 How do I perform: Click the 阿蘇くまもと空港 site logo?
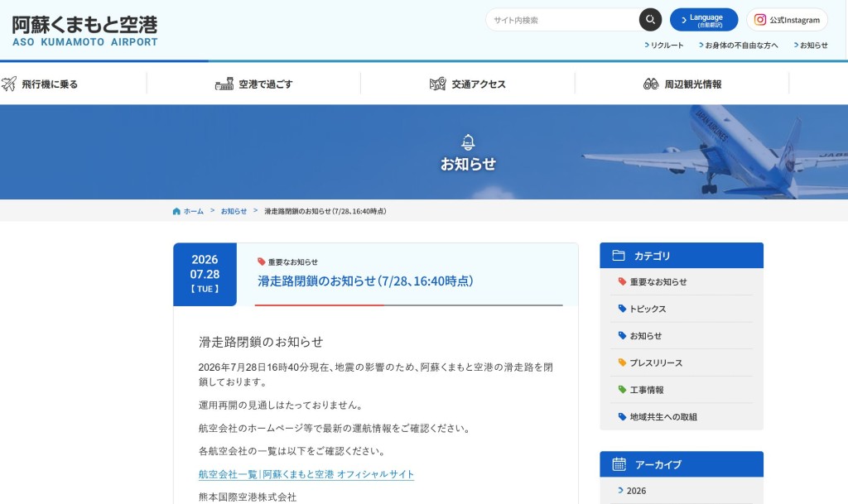pos(85,31)
